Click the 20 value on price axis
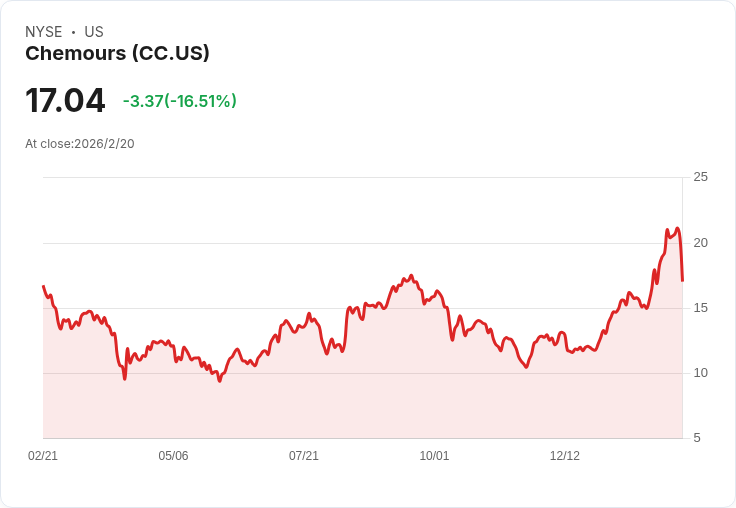This screenshot has height=508, width=736. (x=700, y=243)
